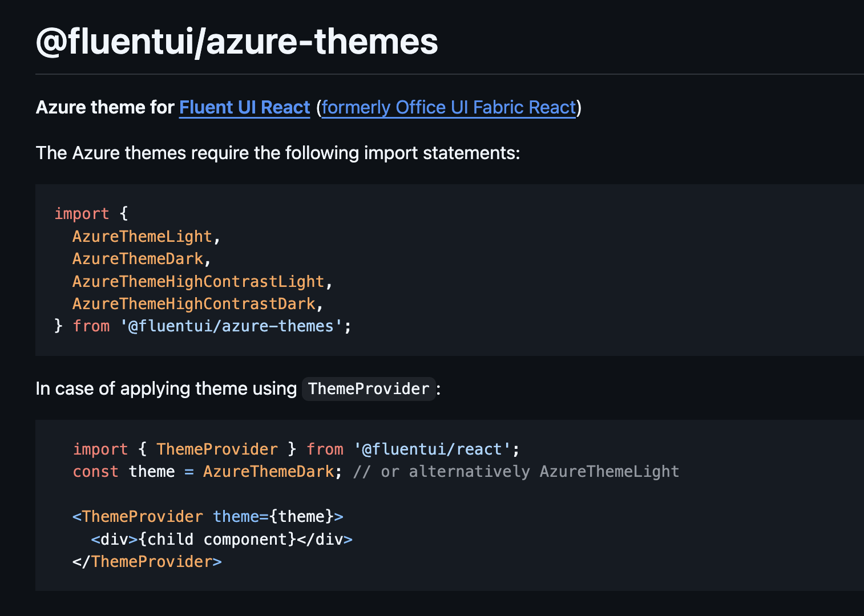Screen dimensions: 864x616
Task: Click the "@fluentui/azure-themes" page heading
Action: click(x=237, y=42)
